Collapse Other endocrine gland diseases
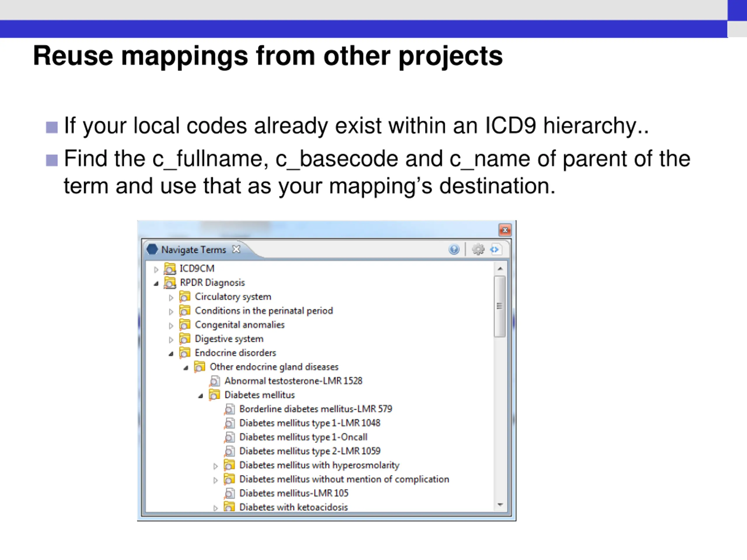The height and width of the screenshot is (560, 747). pyautogui.click(x=186, y=368)
